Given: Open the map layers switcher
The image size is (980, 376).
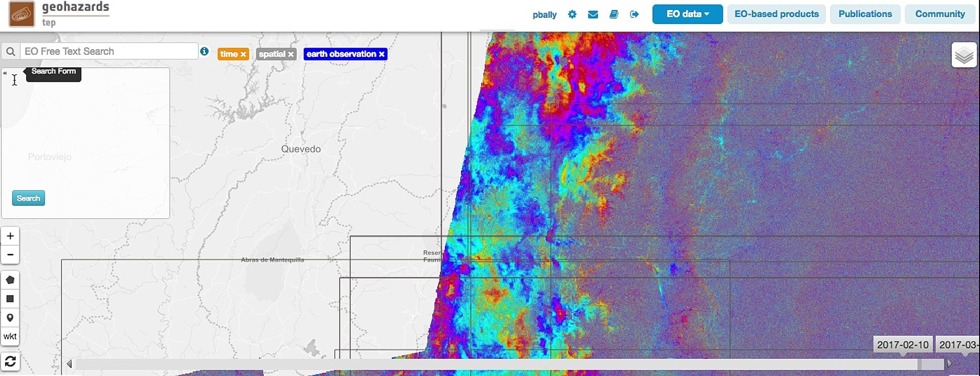Looking at the screenshot, I should pos(964,55).
